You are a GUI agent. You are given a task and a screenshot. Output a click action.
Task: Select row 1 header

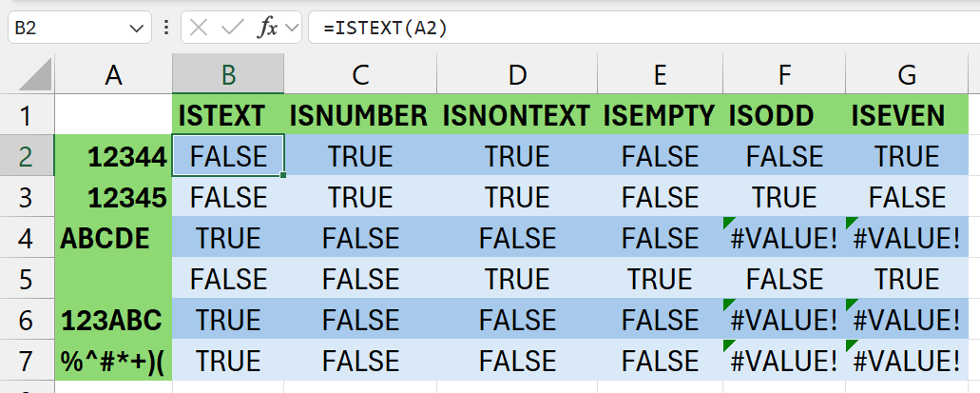[x=27, y=115]
